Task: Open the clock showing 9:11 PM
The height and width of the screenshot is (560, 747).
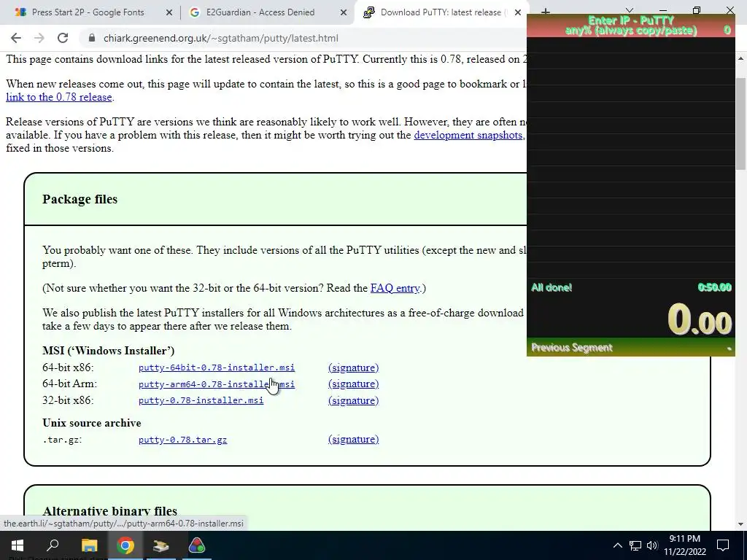Action: pyautogui.click(x=684, y=539)
